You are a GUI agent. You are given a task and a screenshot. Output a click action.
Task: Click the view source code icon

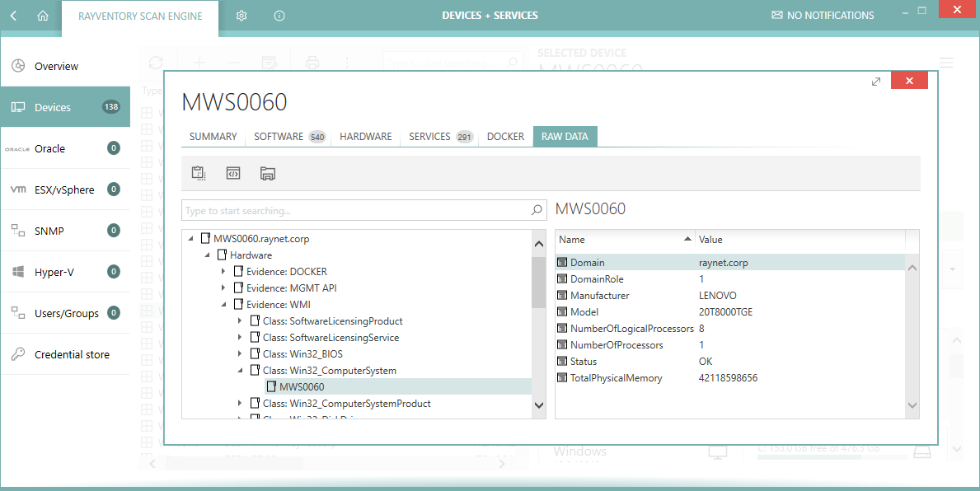(x=233, y=173)
